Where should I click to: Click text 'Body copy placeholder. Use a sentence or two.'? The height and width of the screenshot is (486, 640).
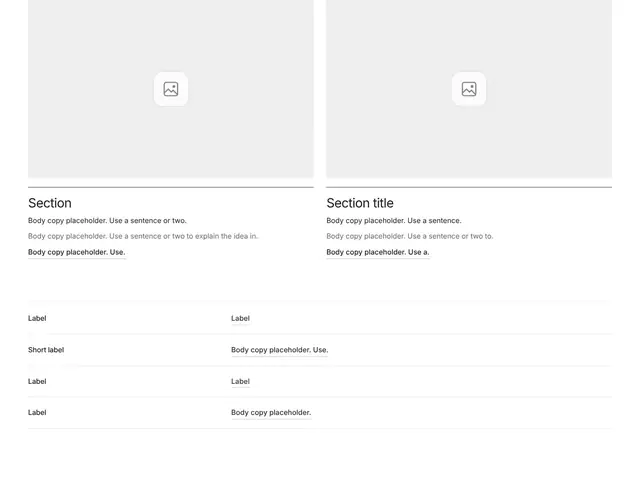click(107, 221)
